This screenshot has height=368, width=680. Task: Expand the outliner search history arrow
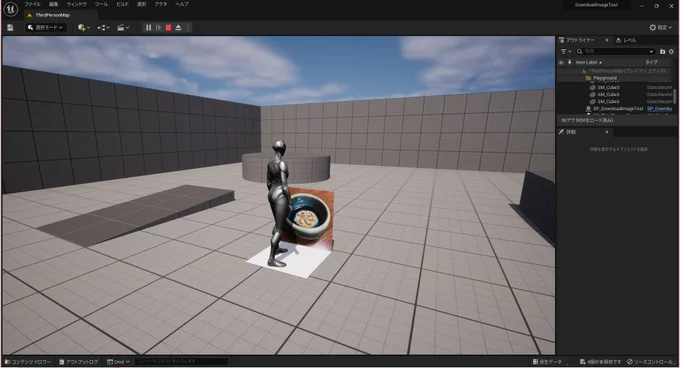(651, 52)
